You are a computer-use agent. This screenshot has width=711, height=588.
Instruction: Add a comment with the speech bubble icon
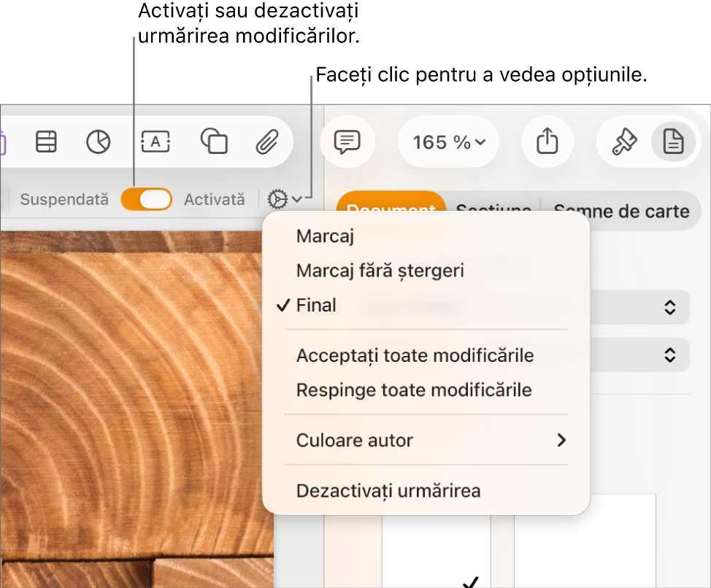(x=347, y=142)
